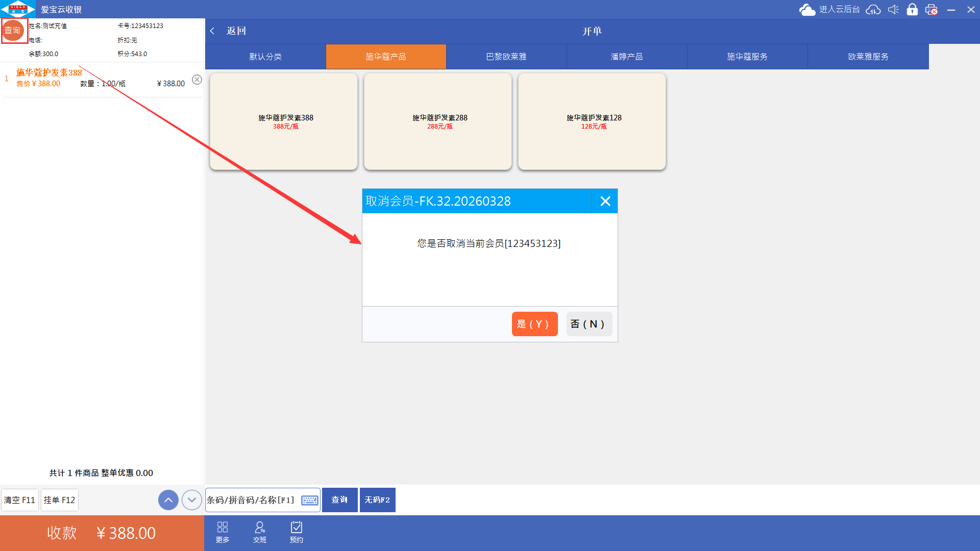Screen dimensions: 980x551
Task: Click the printer status icon
Action: [x=932, y=10]
